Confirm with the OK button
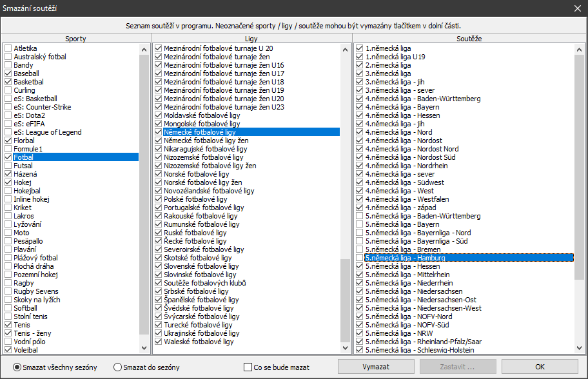 (540, 367)
